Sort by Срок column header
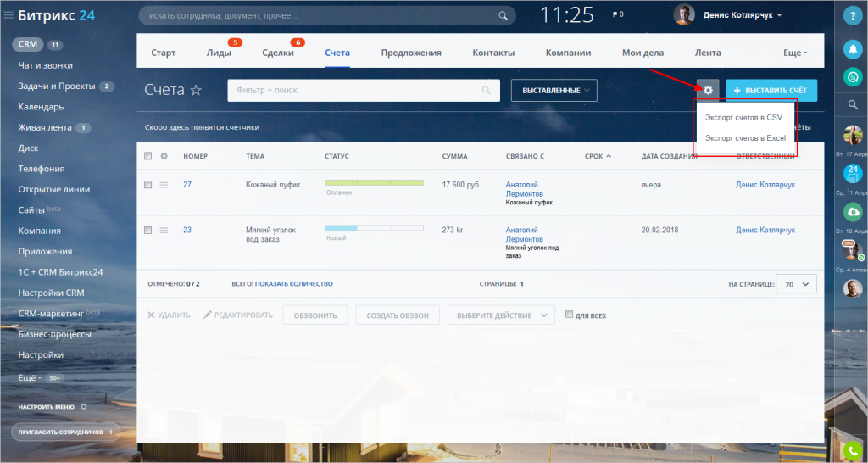Image resolution: width=868 pixels, height=463 pixels. pos(598,156)
